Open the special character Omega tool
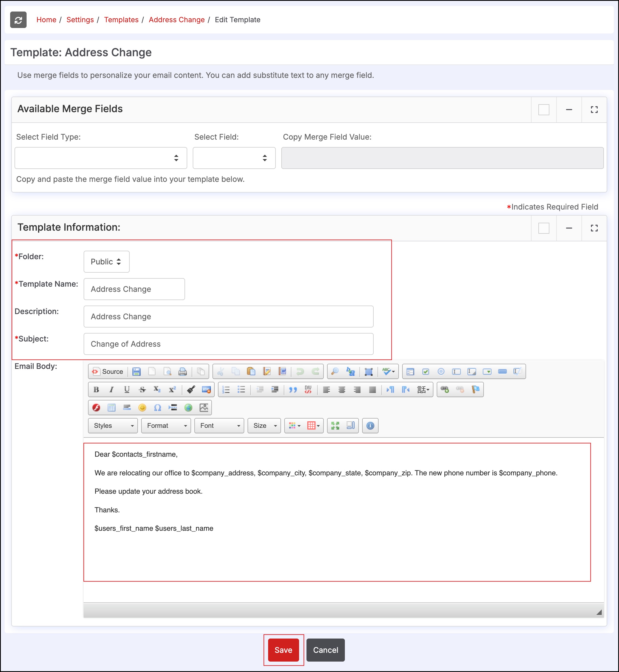This screenshot has width=619, height=672. (x=157, y=408)
